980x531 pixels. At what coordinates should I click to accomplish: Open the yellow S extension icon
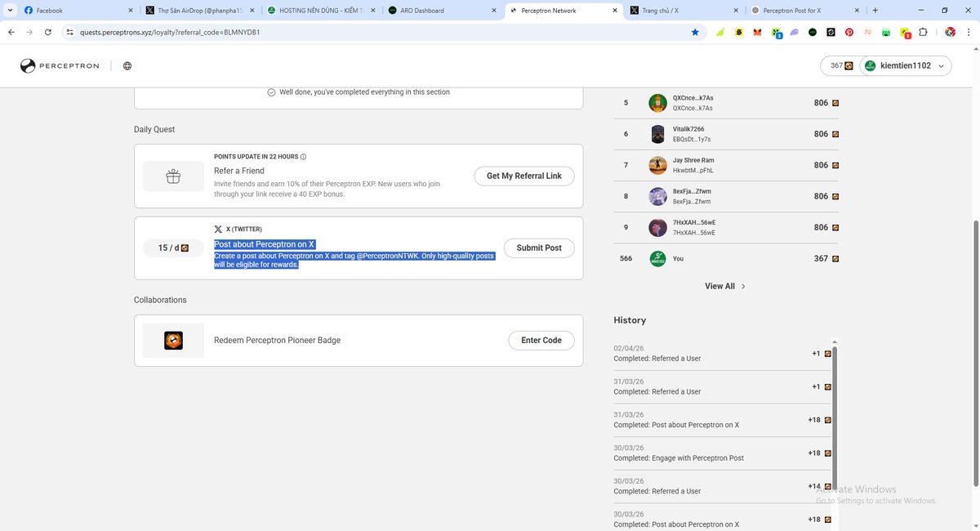click(x=738, y=33)
